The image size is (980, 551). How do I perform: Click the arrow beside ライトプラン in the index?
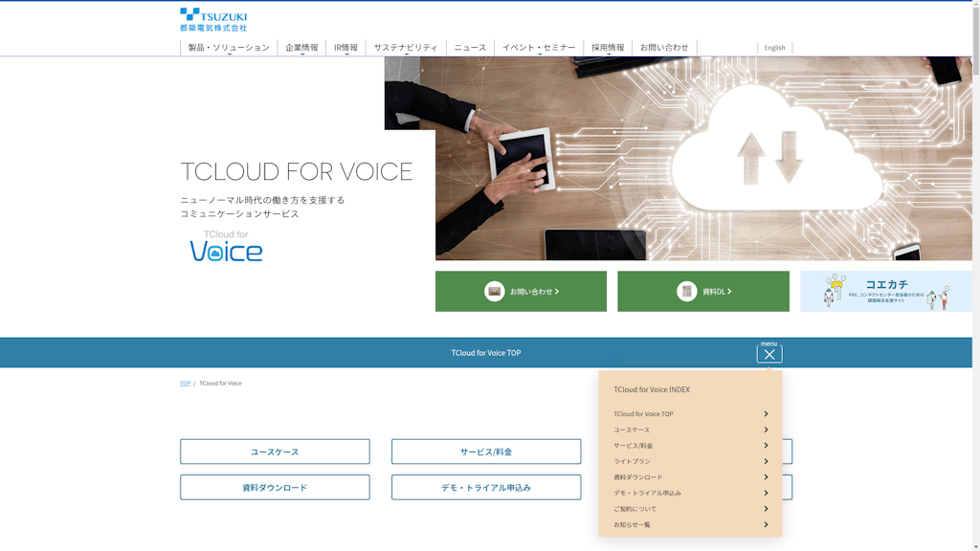(766, 461)
